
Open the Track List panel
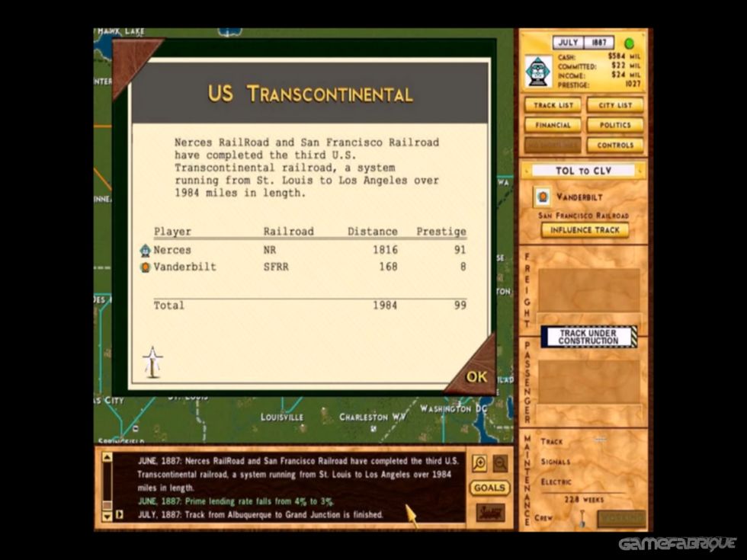553,105
